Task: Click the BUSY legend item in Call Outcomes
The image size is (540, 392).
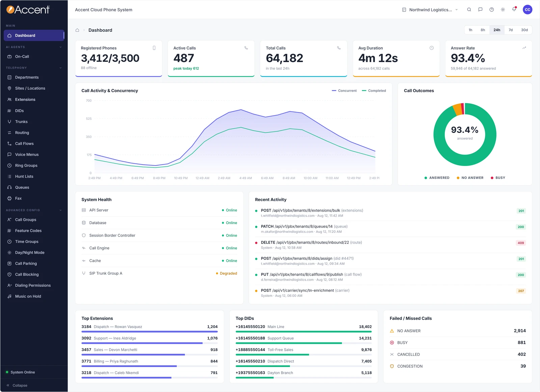Action: pyautogui.click(x=498, y=178)
